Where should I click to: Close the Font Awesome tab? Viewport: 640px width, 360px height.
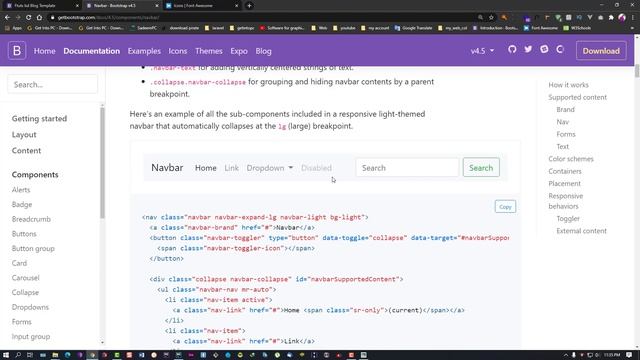pos(236,6)
